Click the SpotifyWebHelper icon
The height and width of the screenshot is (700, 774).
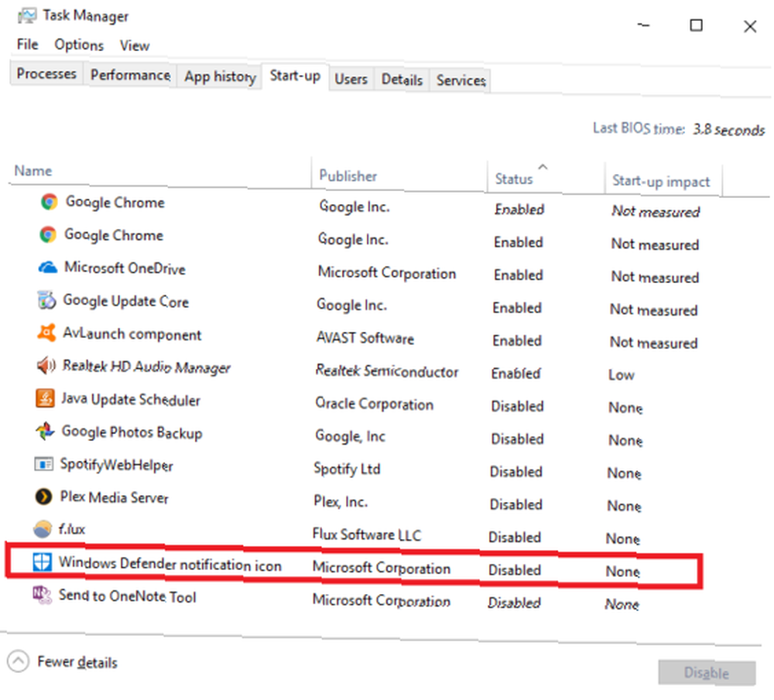click(43, 464)
